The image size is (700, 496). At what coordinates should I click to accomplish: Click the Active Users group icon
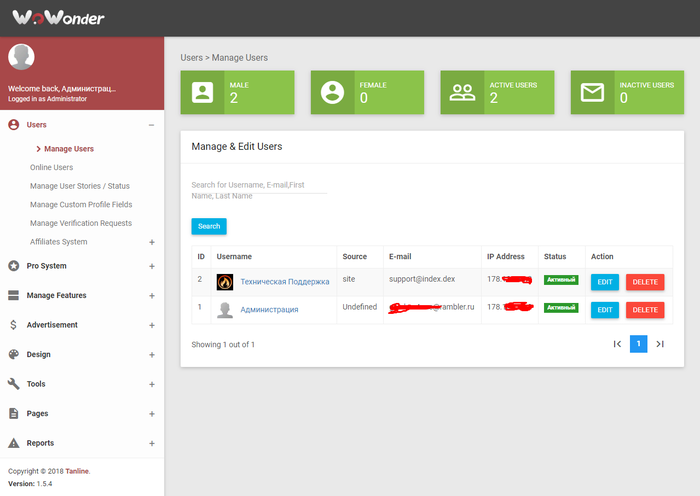click(x=462, y=92)
